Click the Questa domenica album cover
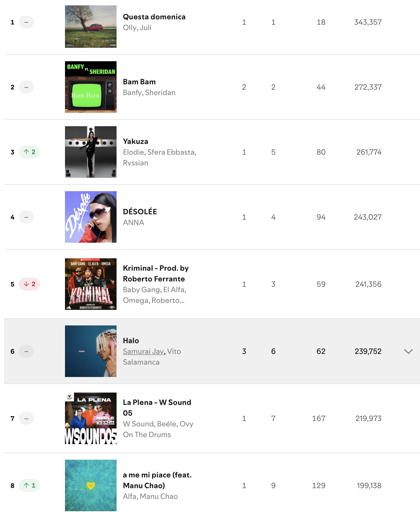This screenshot has height=515, width=420. 90,26
